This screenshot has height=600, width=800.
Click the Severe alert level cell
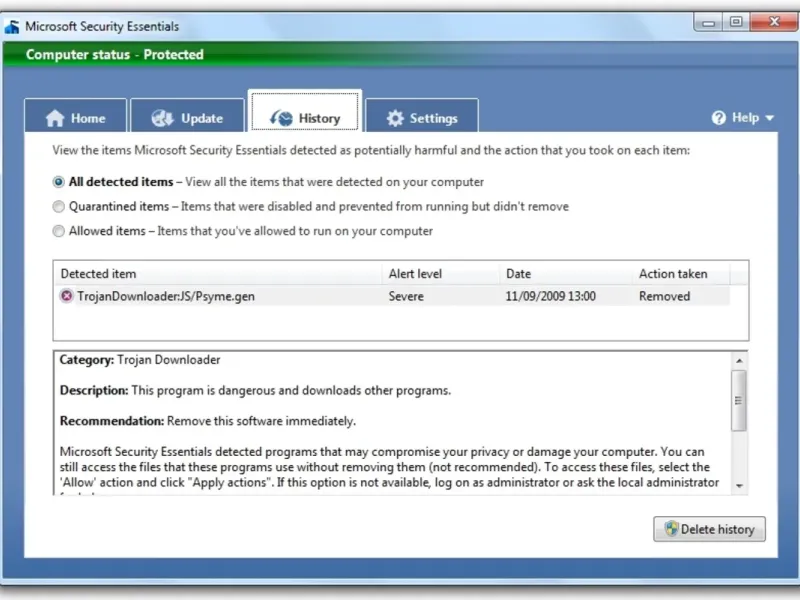pyautogui.click(x=406, y=296)
